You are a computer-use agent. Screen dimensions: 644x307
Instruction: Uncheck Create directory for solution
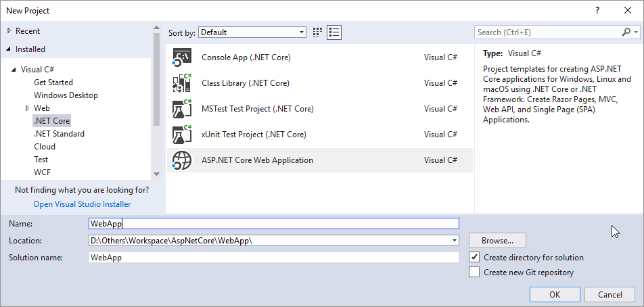click(x=474, y=258)
